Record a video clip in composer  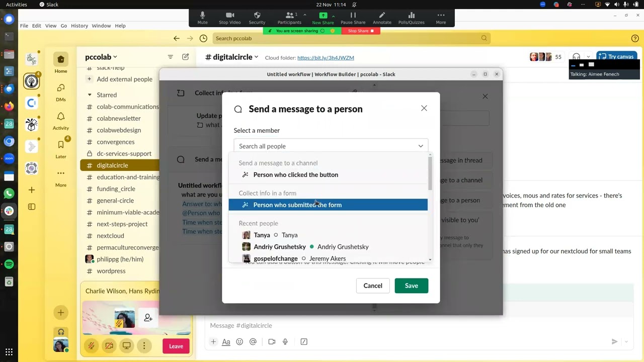[272, 341]
